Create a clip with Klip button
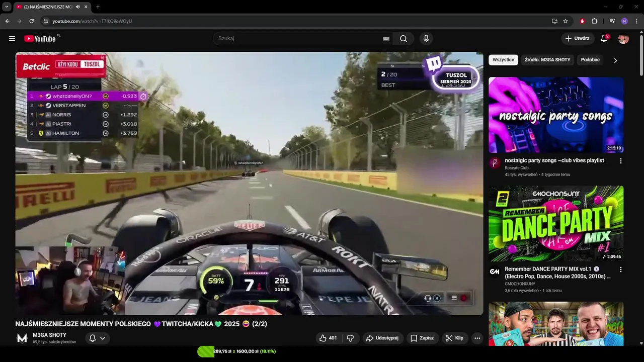Image resolution: width=644 pixels, height=362 pixels. pos(455,338)
